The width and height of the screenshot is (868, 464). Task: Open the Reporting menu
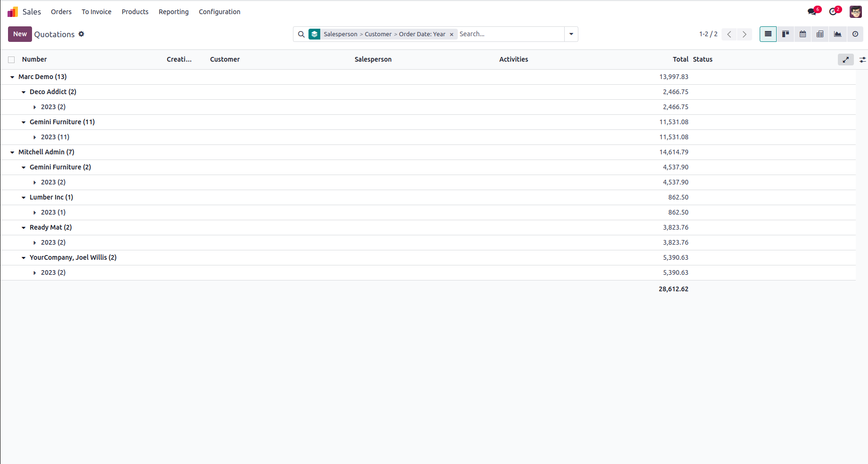(174, 12)
